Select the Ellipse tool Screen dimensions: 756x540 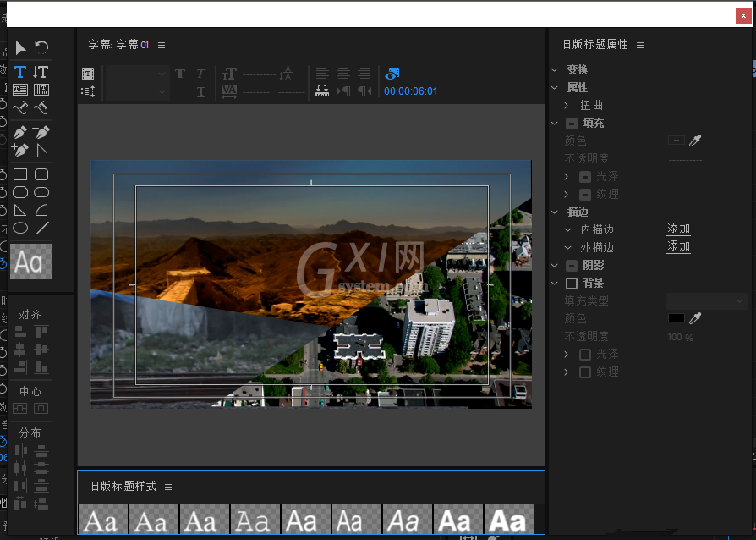[x=20, y=229]
